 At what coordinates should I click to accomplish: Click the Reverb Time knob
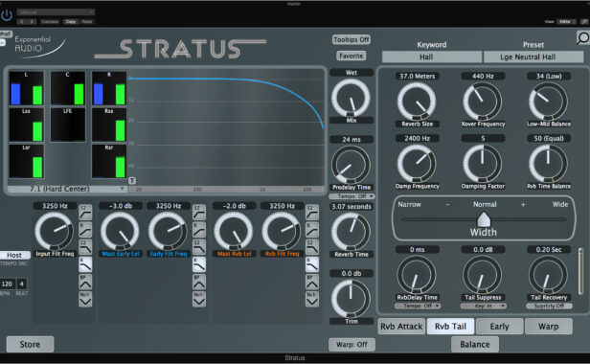click(352, 231)
